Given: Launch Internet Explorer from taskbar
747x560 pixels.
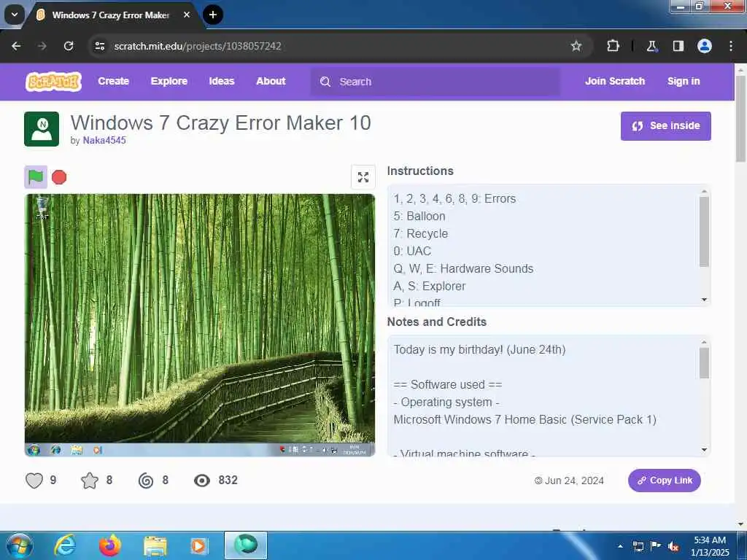Looking at the screenshot, I should [65, 545].
